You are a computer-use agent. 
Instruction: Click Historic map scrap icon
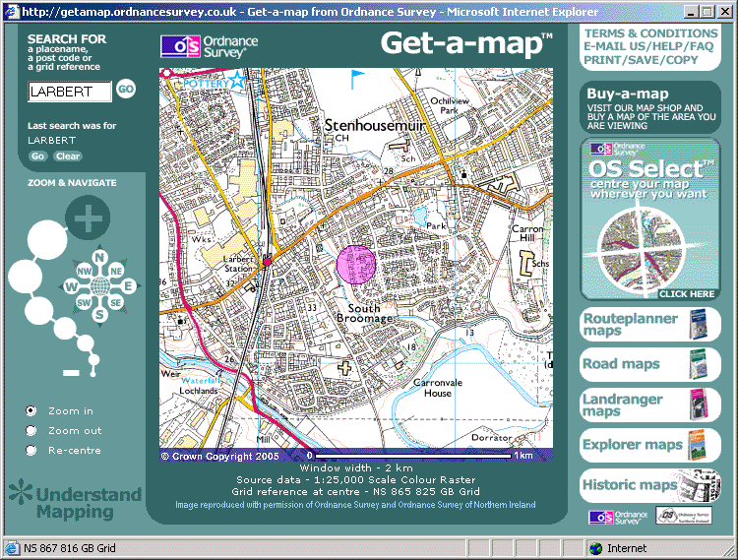(x=700, y=485)
